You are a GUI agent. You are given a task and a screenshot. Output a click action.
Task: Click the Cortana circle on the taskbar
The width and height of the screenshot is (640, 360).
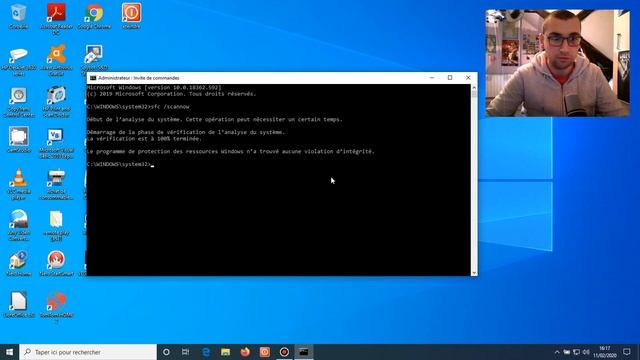166,352
